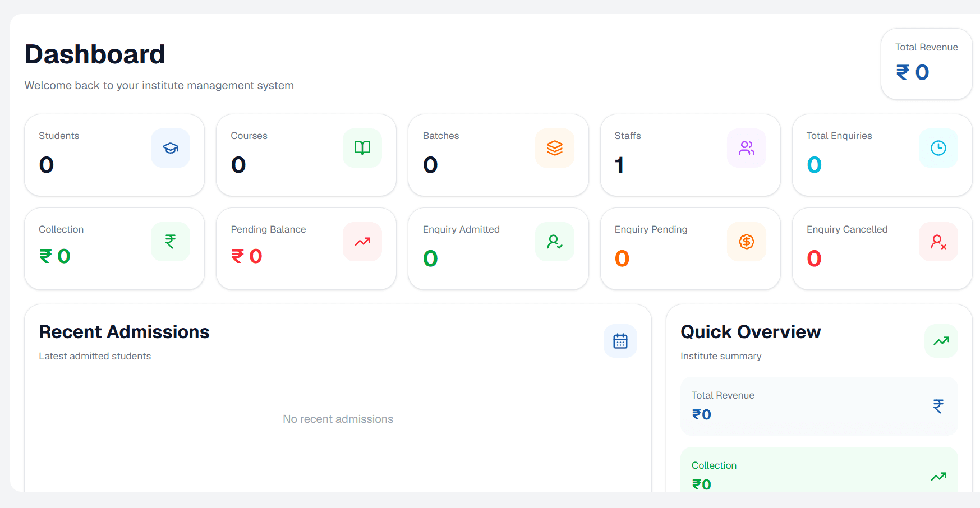Viewport: 980px width, 508px height.
Task: Click the Collection label in Quick Overview
Action: [714, 465]
